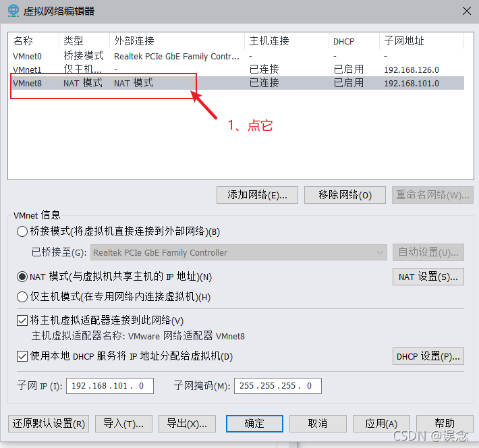Click the 已连接 cell in VMnet8 row

pyautogui.click(x=264, y=83)
